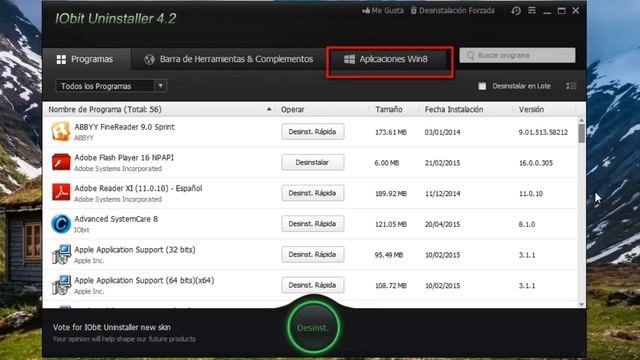Select Apple Application Support (32 bits) name
Viewport: 640px width, 360px height.
click(135, 249)
